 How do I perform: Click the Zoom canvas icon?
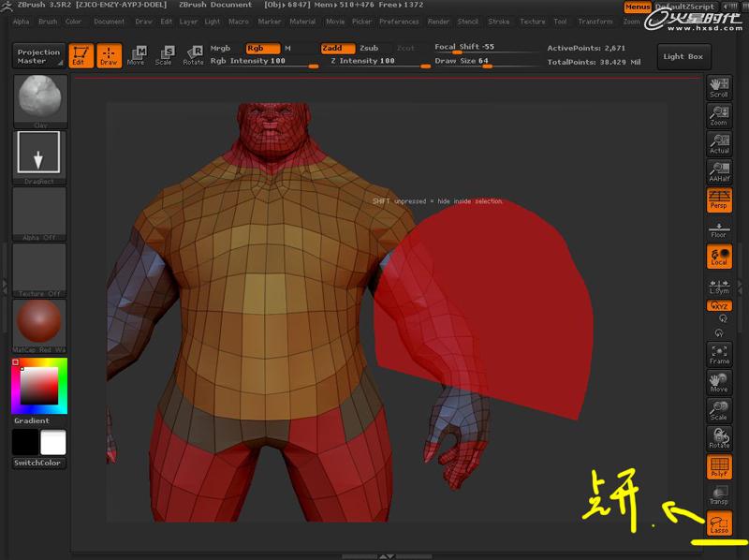[x=719, y=115]
